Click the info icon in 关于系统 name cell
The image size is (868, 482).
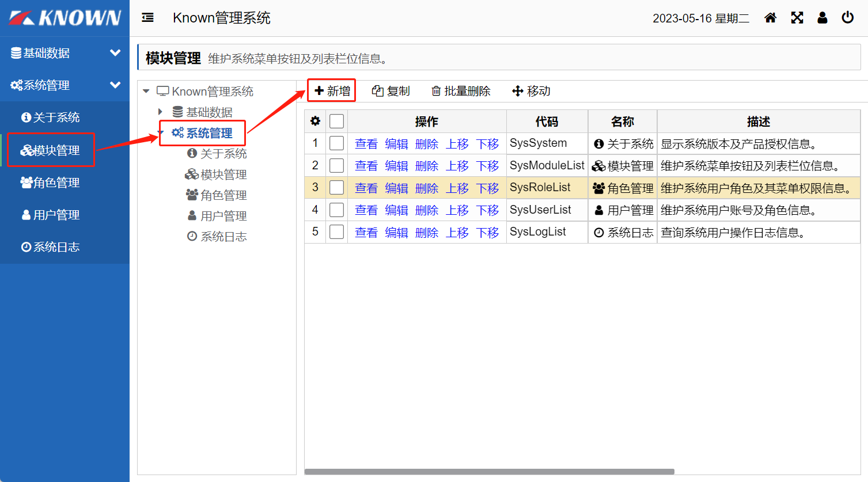599,144
